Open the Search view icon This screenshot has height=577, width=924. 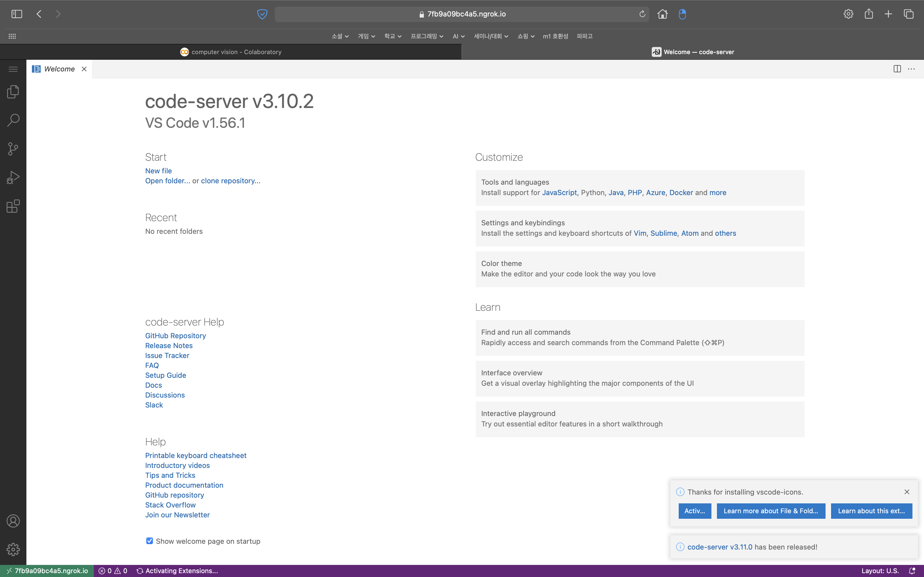click(13, 120)
